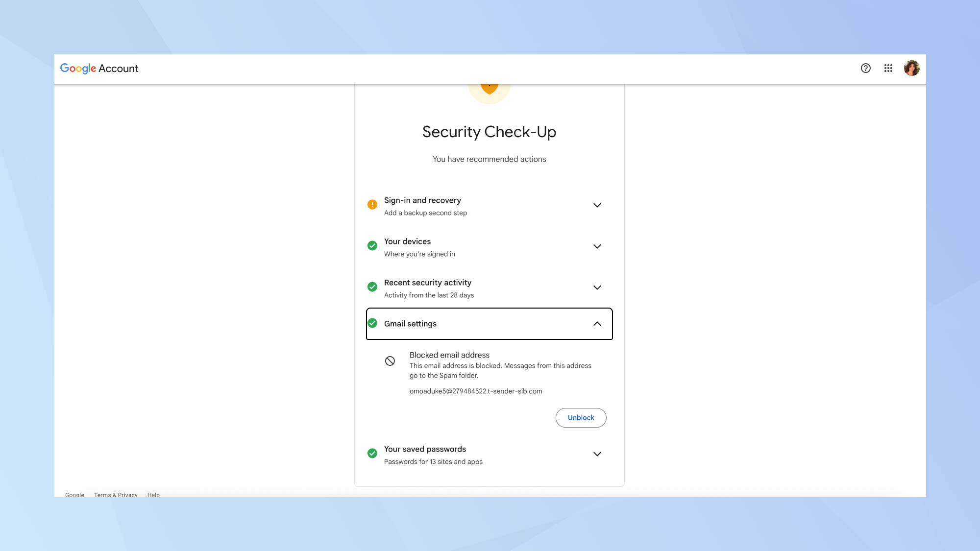Screen dimensions: 980x551
Task: Expand the Sign-in and recovery section
Action: 597,205
